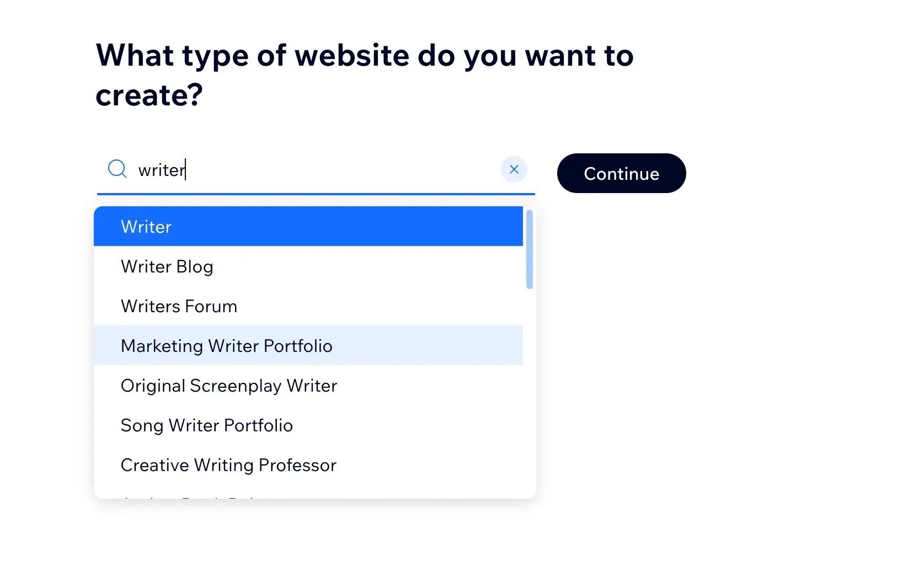Select Marketing Writer Portfolio in the list
Image resolution: width=897 pixels, height=588 pixels.
(x=226, y=346)
